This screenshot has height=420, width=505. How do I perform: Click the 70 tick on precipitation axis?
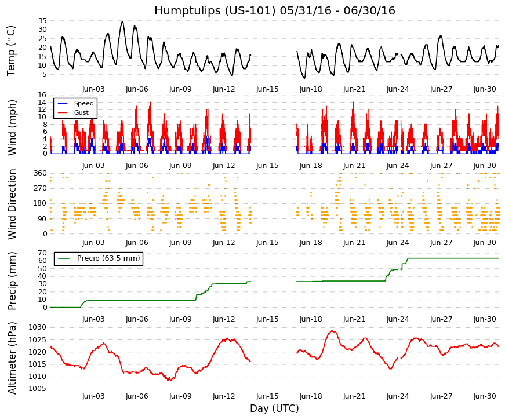(42, 253)
